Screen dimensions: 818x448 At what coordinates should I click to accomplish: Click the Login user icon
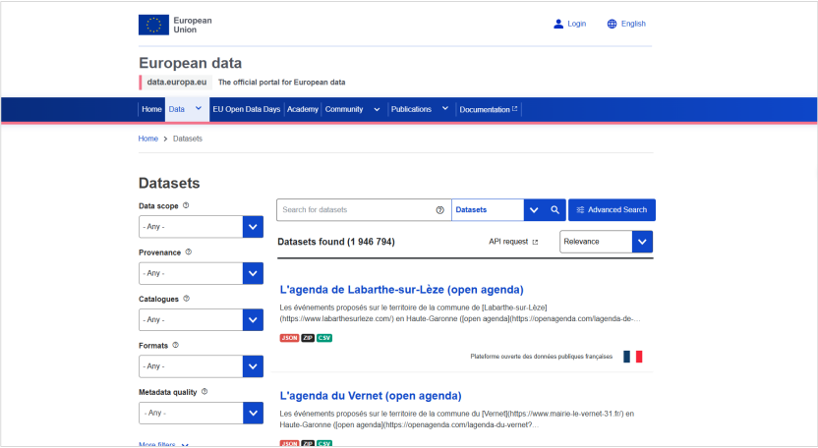tap(559, 24)
